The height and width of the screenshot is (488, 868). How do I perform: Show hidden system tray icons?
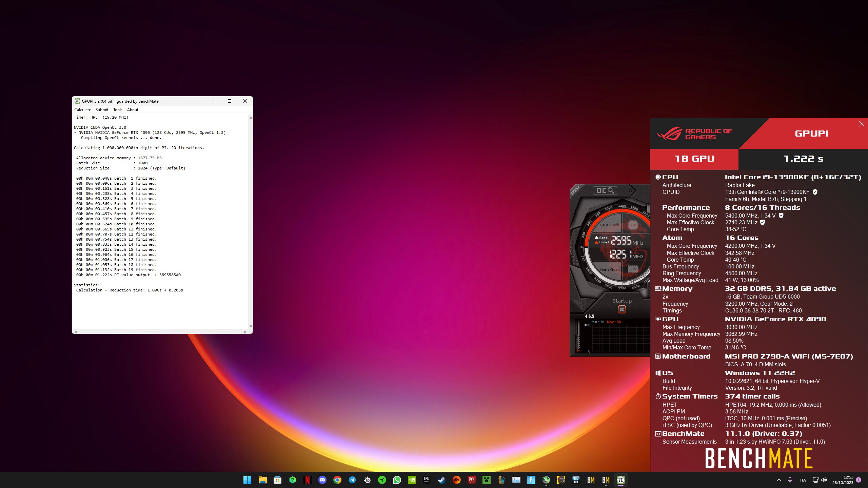click(x=779, y=480)
